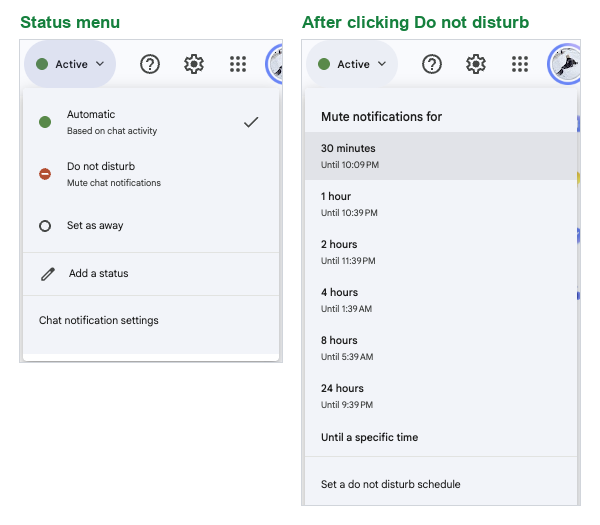
Task: Open Set a do not disturb schedule
Action: [x=441, y=484]
